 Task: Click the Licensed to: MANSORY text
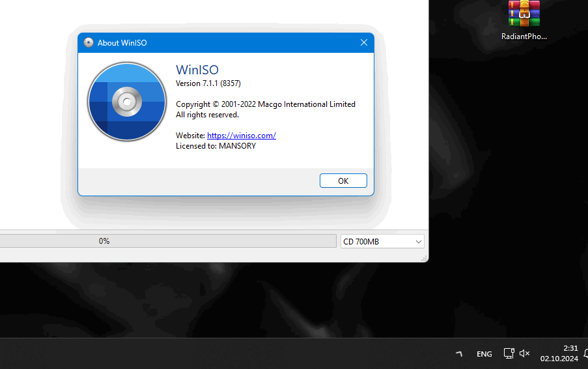[x=216, y=146]
